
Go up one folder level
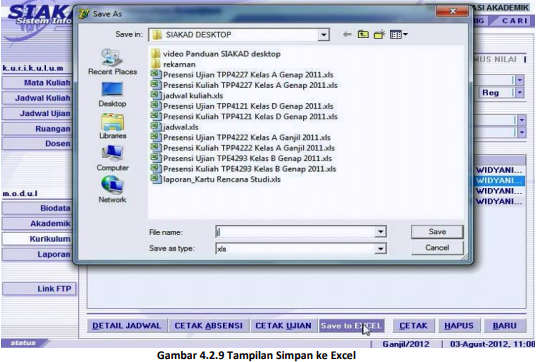[363, 34]
